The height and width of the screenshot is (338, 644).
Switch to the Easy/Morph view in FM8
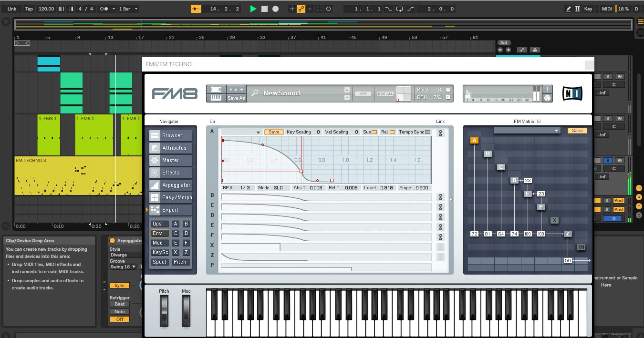coord(170,197)
